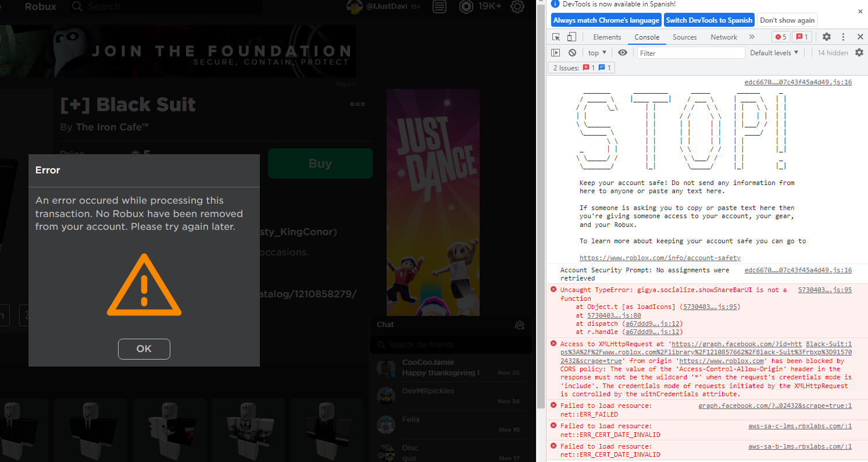Open the three-dot Customize DevTools menu
This screenshot has height=462, width=868.
click(x=843, y=37)
